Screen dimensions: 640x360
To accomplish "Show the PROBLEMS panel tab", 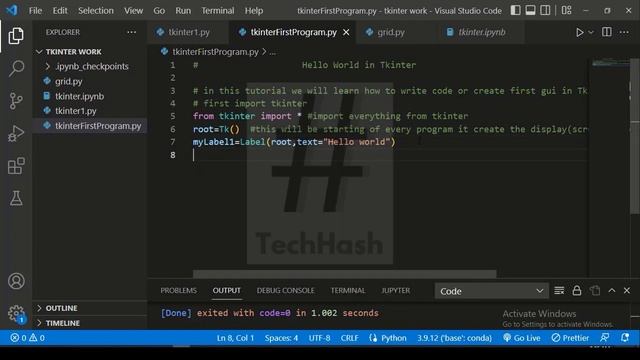I will (x=178, y=291).
